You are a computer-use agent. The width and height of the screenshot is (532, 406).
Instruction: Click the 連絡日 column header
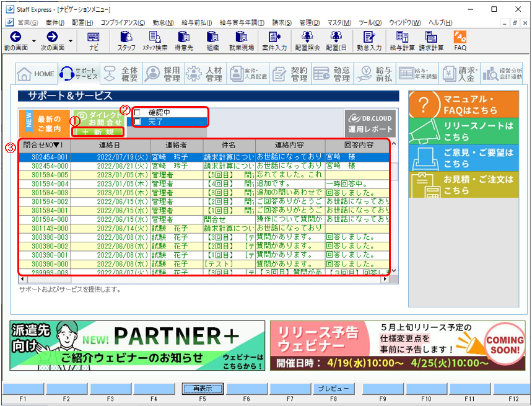[x=111, y=145]
